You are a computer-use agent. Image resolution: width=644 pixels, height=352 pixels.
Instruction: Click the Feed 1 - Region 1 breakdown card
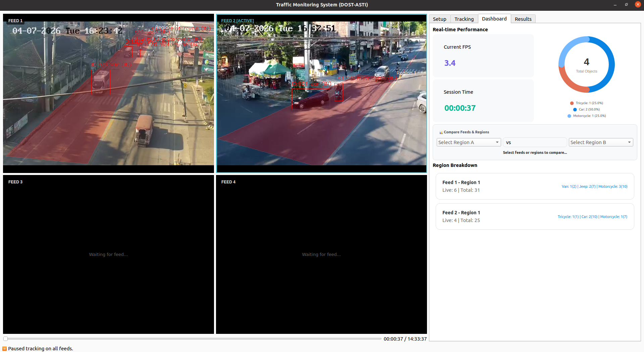coord(535,186)
